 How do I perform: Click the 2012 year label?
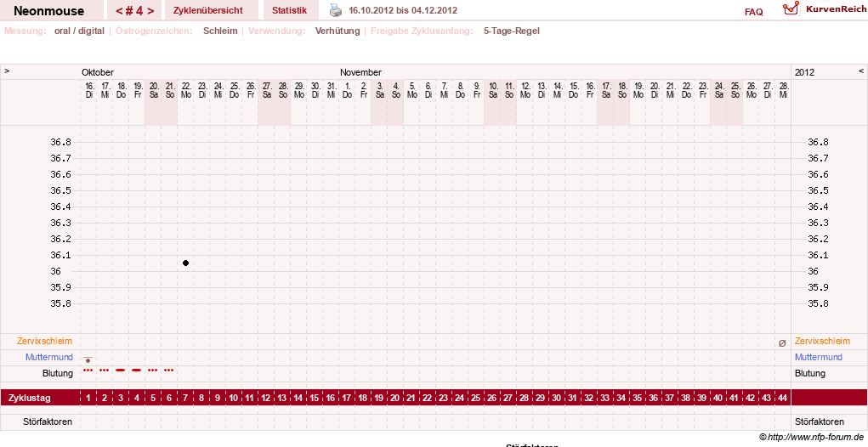[804, 72]
